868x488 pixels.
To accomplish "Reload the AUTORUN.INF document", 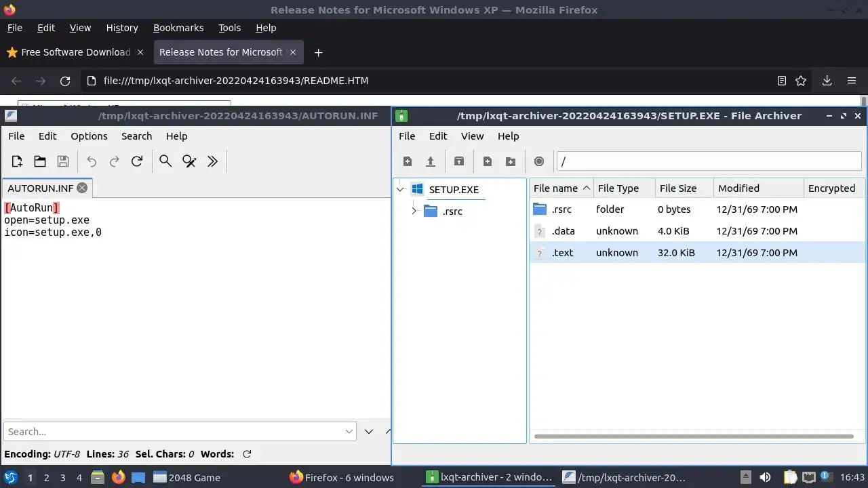I will [x=137, y=161].
